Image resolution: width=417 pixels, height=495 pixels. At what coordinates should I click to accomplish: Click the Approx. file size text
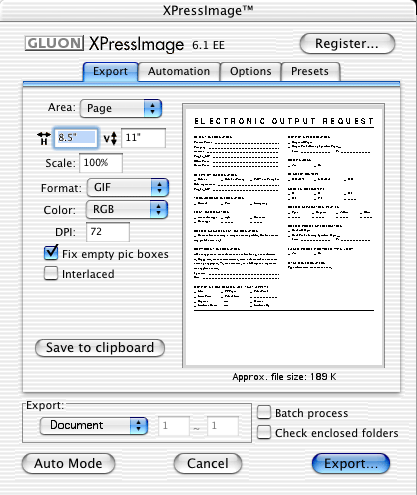pyautogui.click(x=284, y=377)
